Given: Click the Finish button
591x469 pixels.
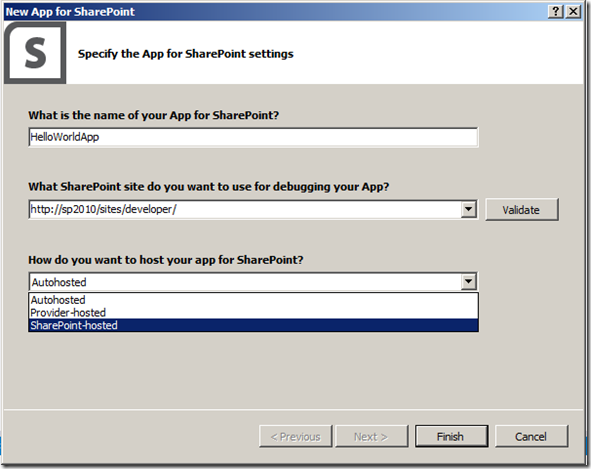Looking at the screenshot, I should (451, 437).
